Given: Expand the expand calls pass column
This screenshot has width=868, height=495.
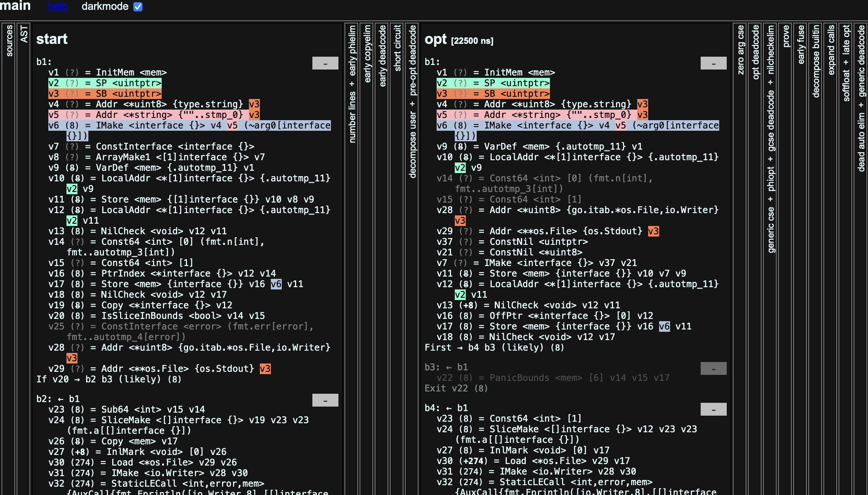Looking at the screenshot, I should 831,50.
